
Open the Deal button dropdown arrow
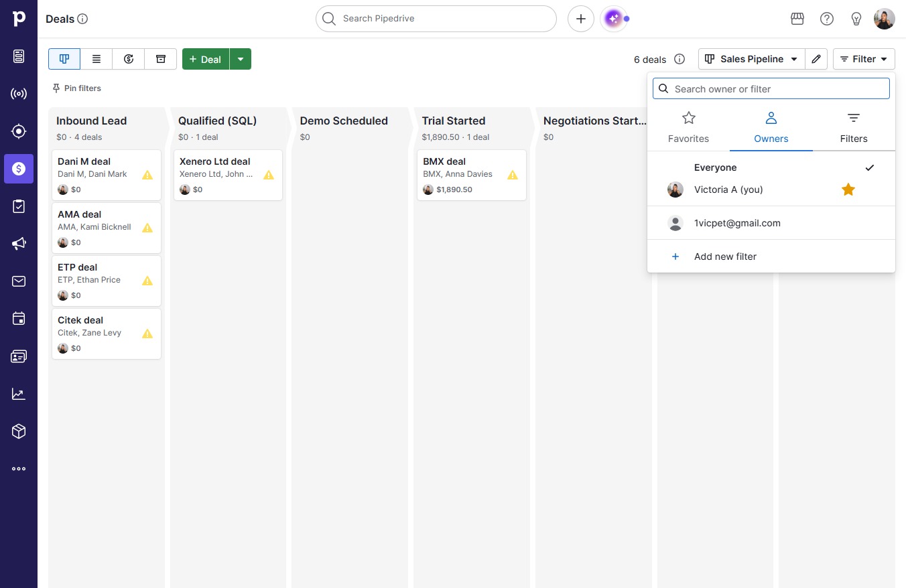click(241, 59)
